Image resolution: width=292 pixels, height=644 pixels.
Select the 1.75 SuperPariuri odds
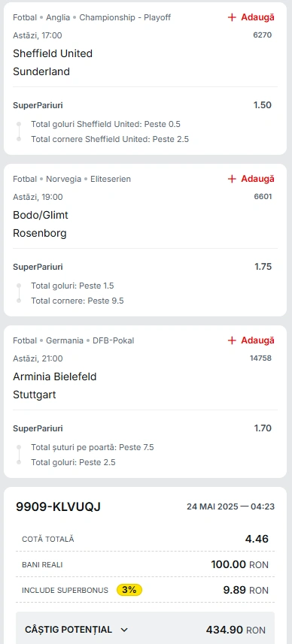click(263, 267)
